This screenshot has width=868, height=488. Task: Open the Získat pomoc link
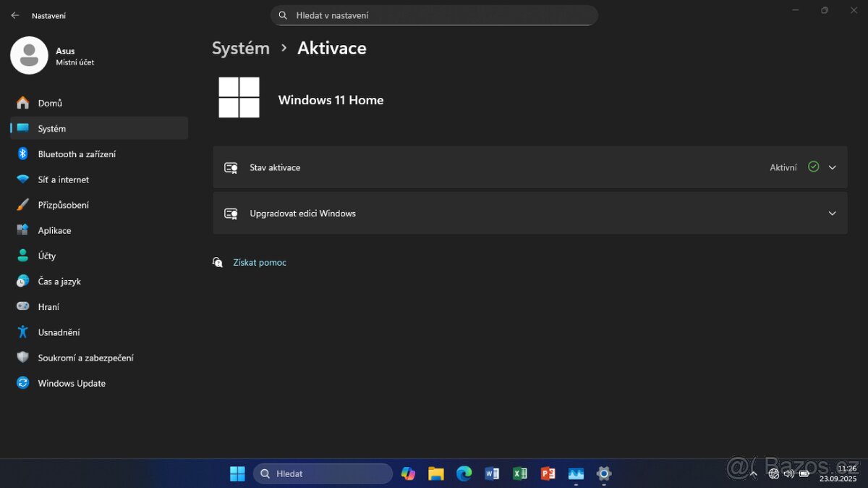tap(260, 262)
